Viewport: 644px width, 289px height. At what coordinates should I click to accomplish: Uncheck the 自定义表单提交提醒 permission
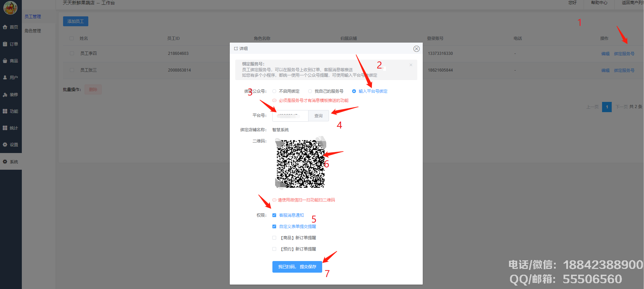coord(274,226)
